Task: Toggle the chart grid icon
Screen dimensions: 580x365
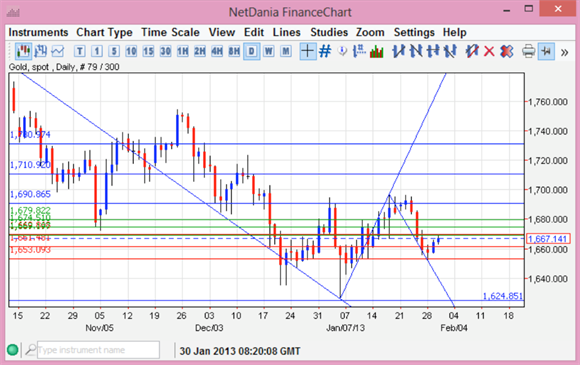Action: point(325,51)
